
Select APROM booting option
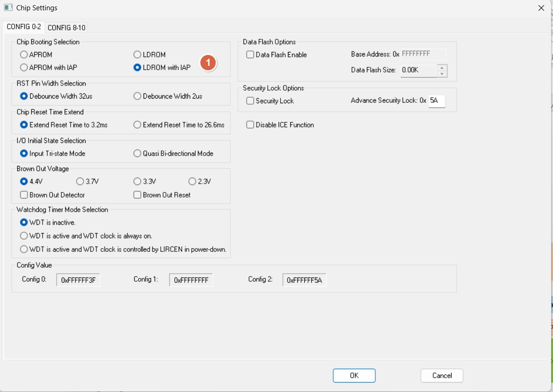(24, 55)
